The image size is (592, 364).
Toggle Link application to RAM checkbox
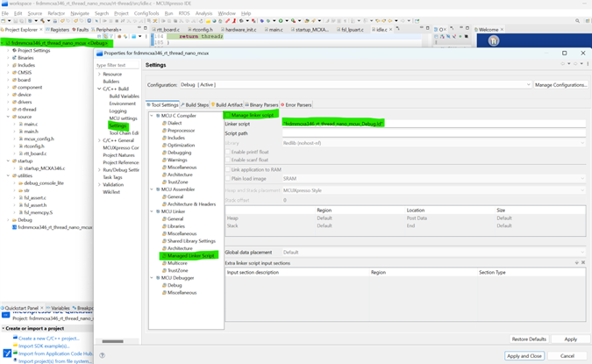pyautogui.click(x=228, y=168)
